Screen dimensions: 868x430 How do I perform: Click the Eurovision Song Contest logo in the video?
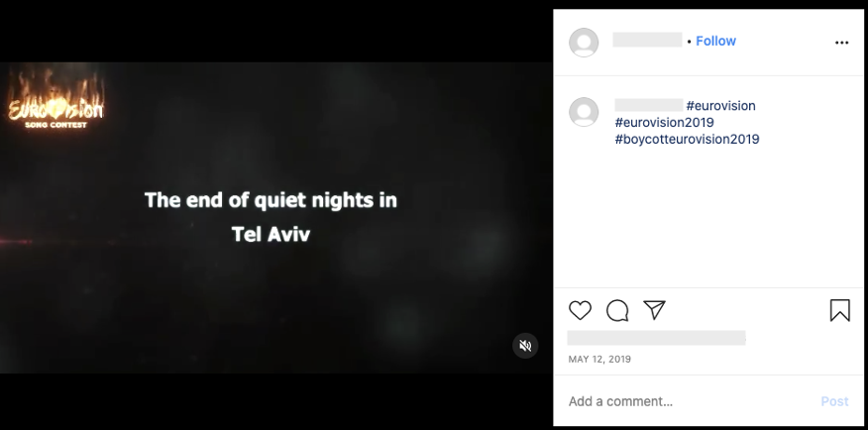coord(55,107)
